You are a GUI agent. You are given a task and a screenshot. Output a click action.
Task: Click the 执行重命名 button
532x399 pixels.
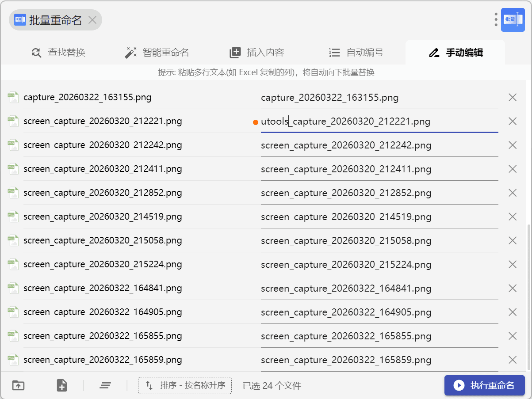(484, 385)
